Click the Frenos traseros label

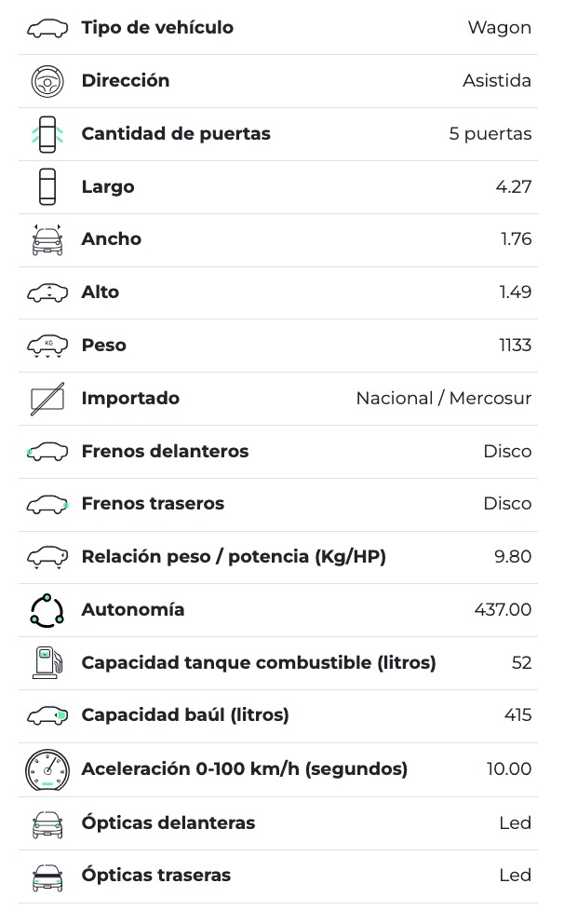tap(153, 504)
